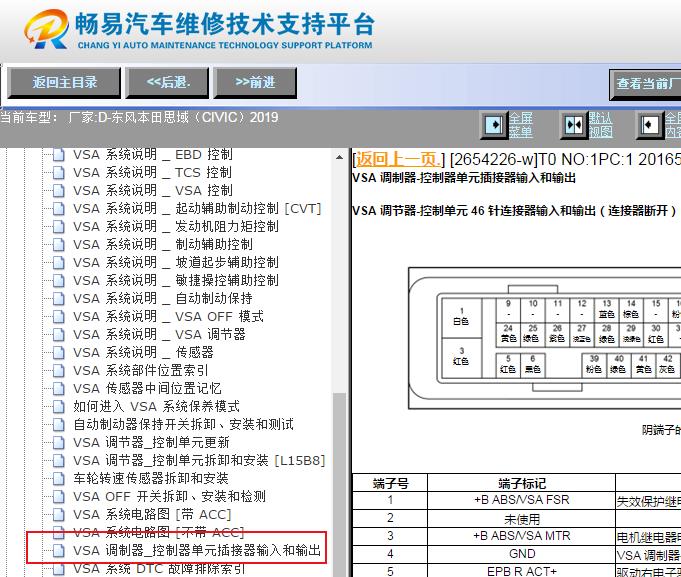Open VSA 系统说明 _ EBD 控制 tree item
This screenshot has width=681, height=577.
[153, 155]
